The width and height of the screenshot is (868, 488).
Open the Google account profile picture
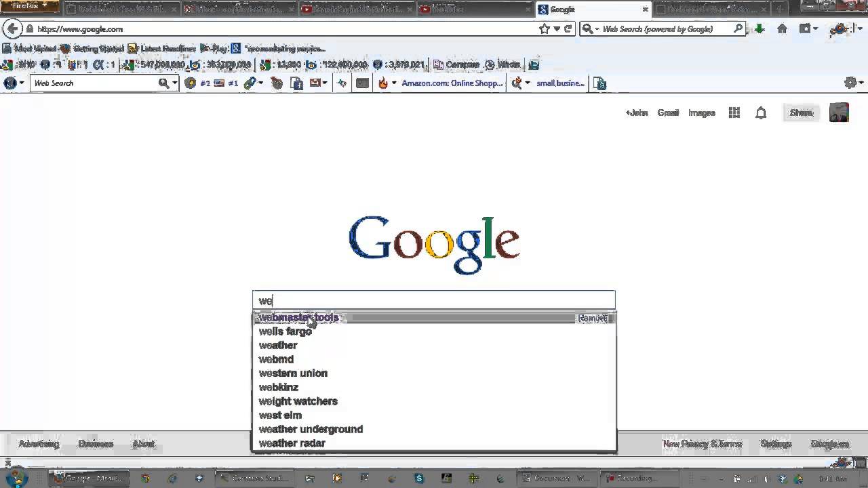coord(839,113)
